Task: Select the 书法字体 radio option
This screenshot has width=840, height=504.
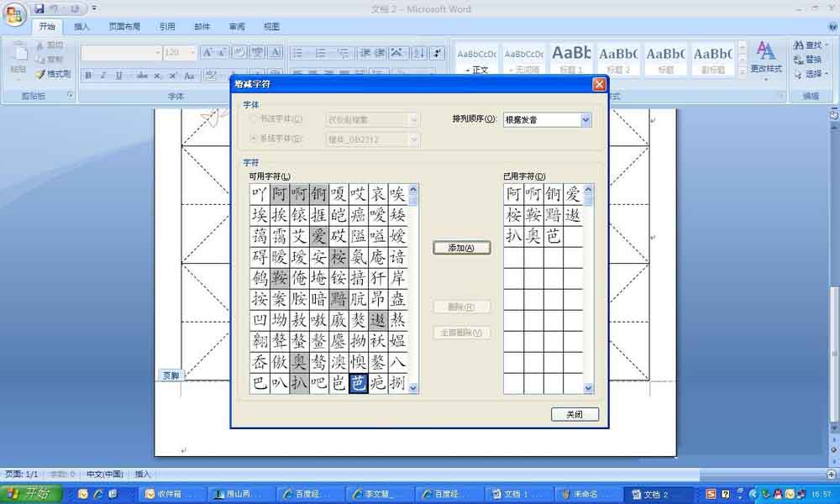Action: [x=254, y=119]
